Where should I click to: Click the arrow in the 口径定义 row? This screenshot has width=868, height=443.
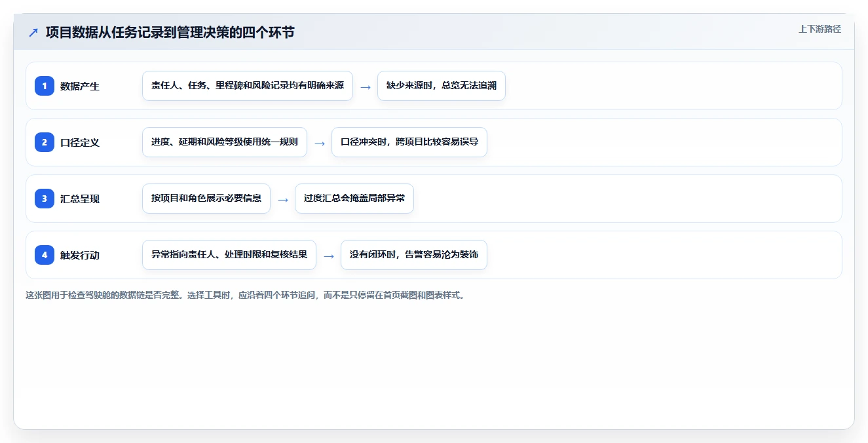point(320,143)
